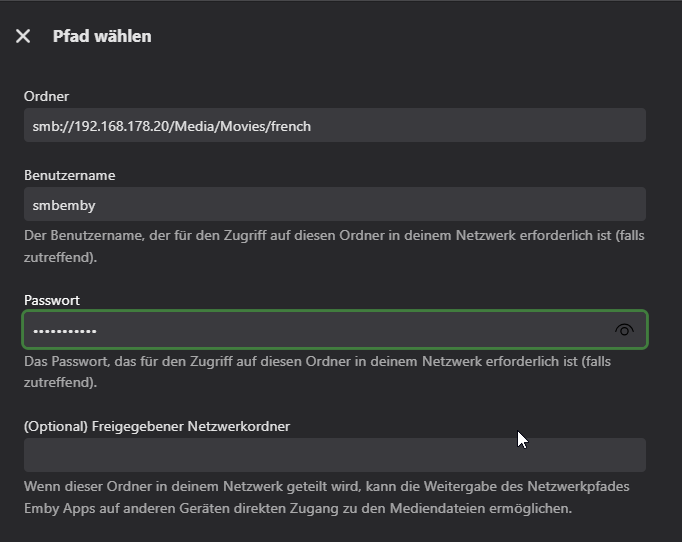Click the Passwort field label
682x542 pixels.
point(52,300)
